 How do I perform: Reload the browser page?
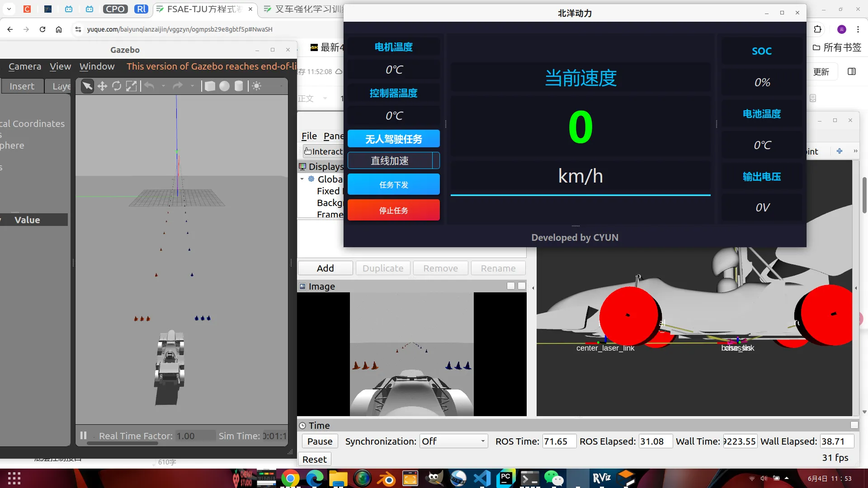[42, 29]
